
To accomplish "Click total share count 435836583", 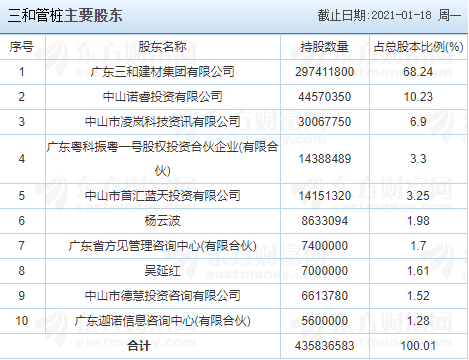I will (324, 346).
